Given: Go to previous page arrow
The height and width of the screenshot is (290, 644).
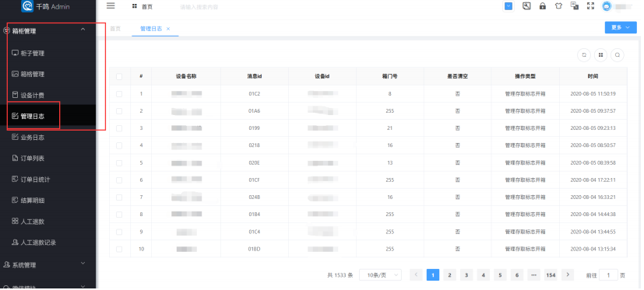Looking at the screenshot, I should (x=416, y=274).
